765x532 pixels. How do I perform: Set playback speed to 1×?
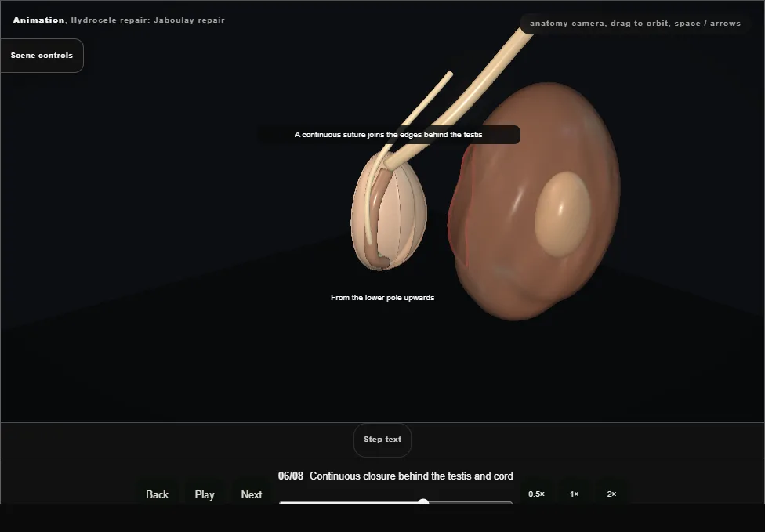pos(575,494)
